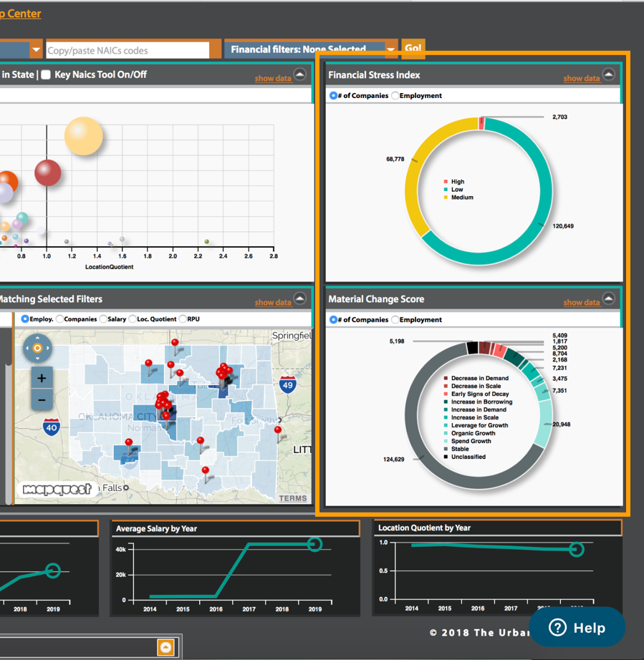Click the Copy/paste NAICs codes field
The image size is (644, 660).
click(127, 51)
